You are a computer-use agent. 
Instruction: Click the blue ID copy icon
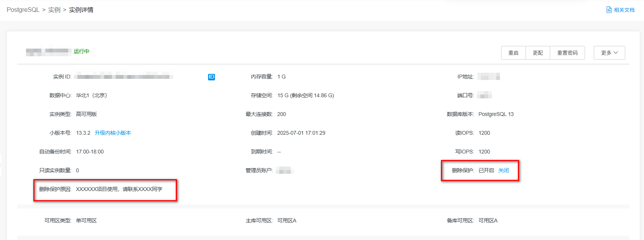coord(211,77)
